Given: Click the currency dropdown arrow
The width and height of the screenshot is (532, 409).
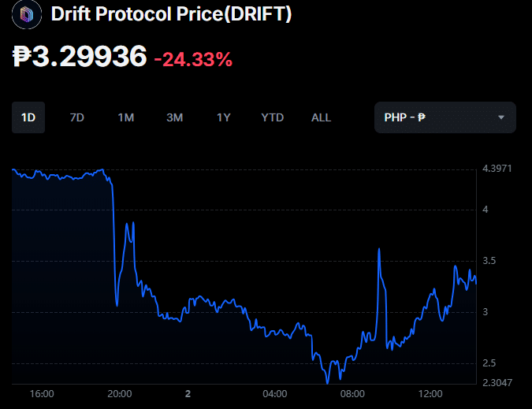Looking at the screenshot, I should point(501,117).
